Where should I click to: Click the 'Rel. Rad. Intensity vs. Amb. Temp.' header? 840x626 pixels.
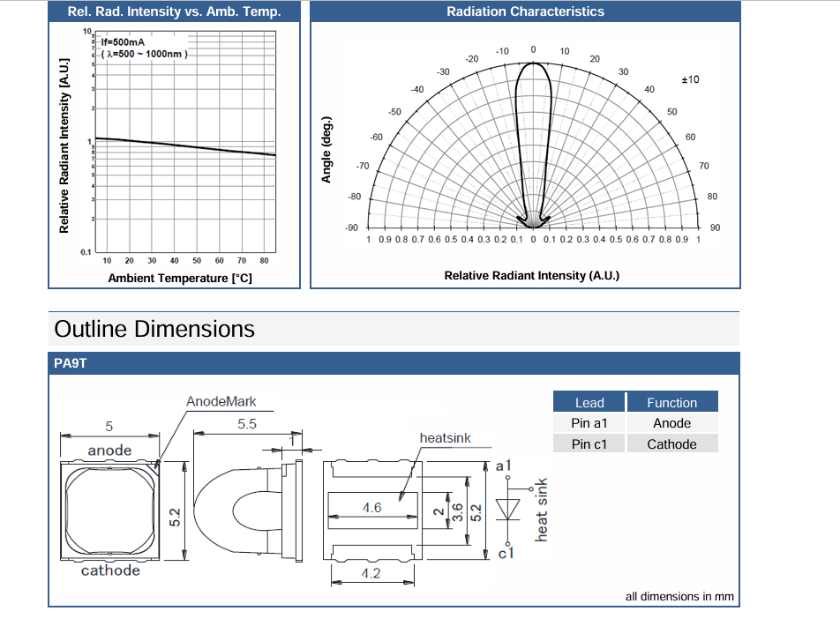click(x=175, y=11)
